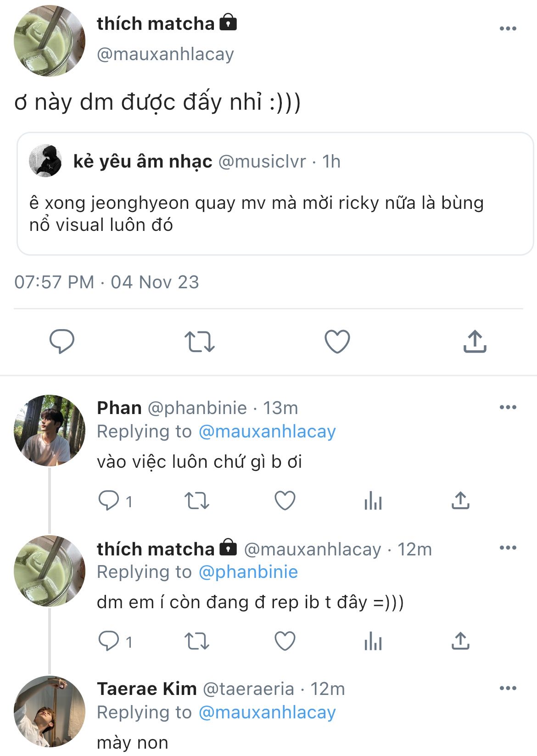View analytics of thích matcha's 12m reply
Image resolution: width=537 pixels, height=756 pixels.
tap(373, 641)
